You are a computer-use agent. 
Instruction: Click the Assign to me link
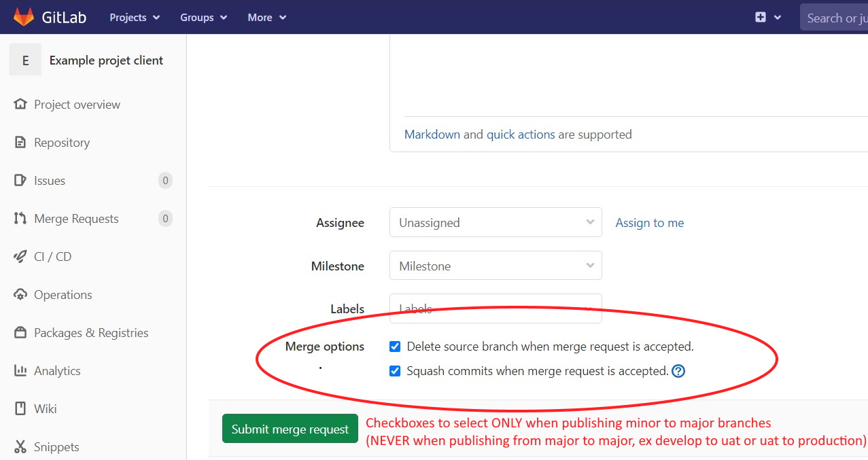649,222
